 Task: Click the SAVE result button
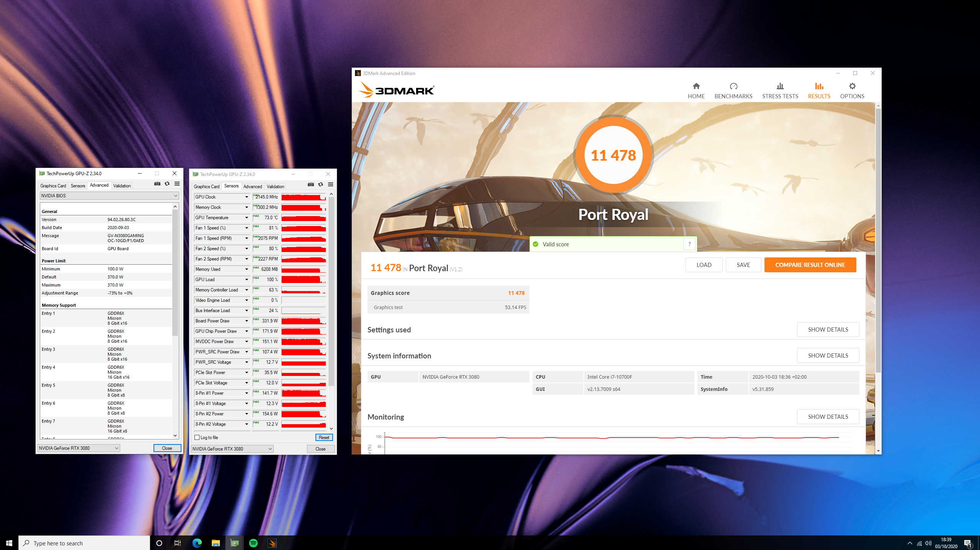743,265
